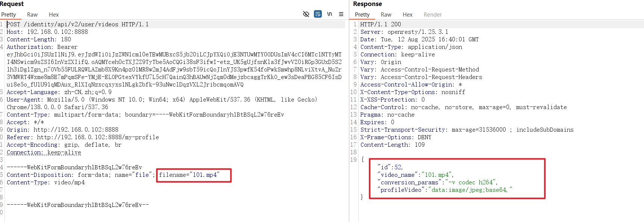Click the X-Frame-Options: DENY header

(396, 137)
